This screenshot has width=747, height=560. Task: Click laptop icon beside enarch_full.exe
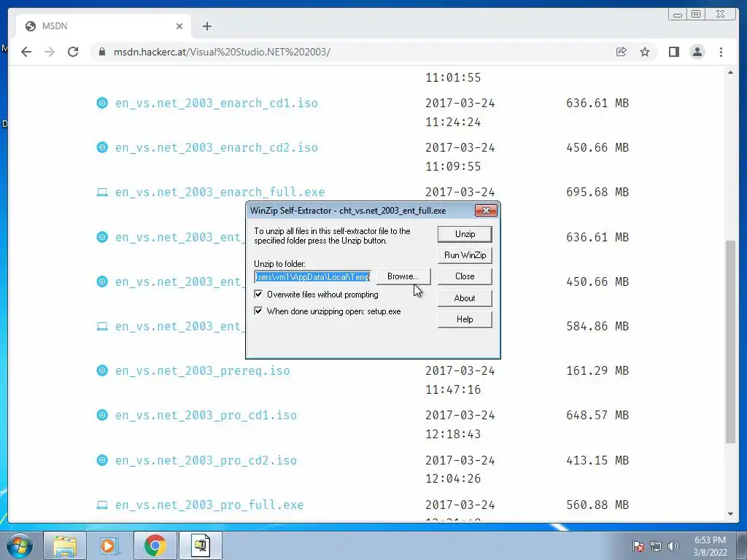(x=102, y=192)
